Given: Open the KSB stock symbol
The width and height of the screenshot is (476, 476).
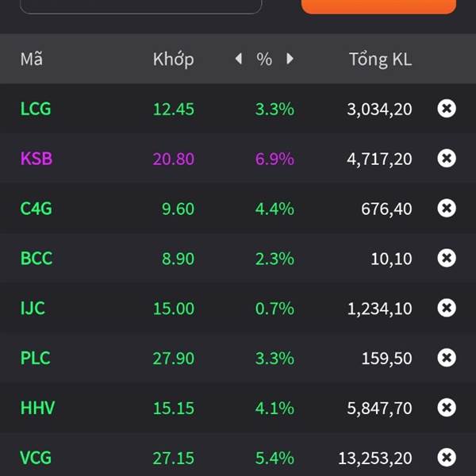Looking at the screenshot, I should pos(36,159).
